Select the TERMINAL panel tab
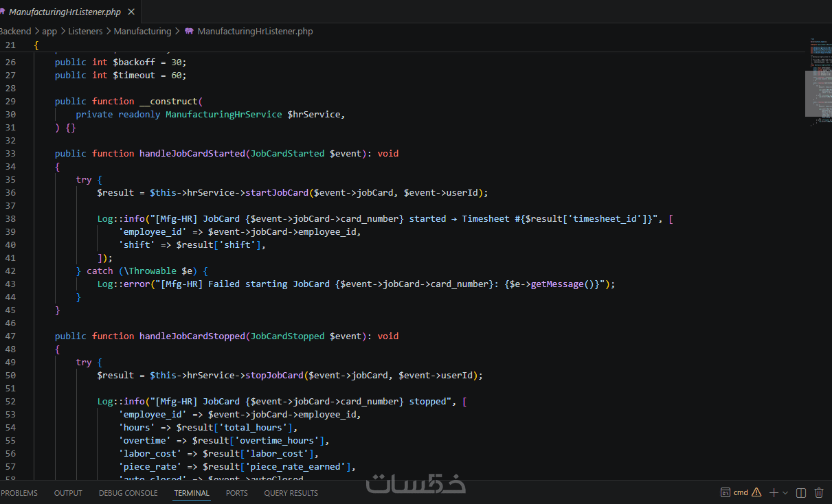The image size is (832, 504). 192,493
